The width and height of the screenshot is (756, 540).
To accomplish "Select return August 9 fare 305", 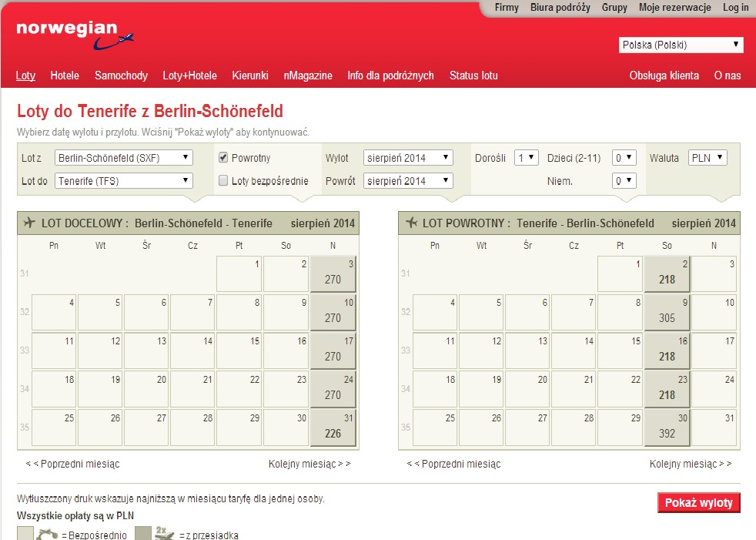I will (x=667, y=312).
